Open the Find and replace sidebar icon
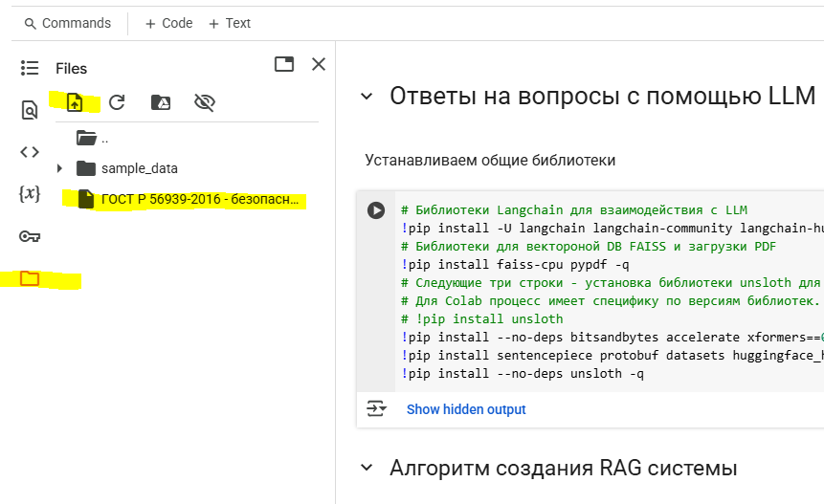The image size is (824, 504). click(30, 110)
